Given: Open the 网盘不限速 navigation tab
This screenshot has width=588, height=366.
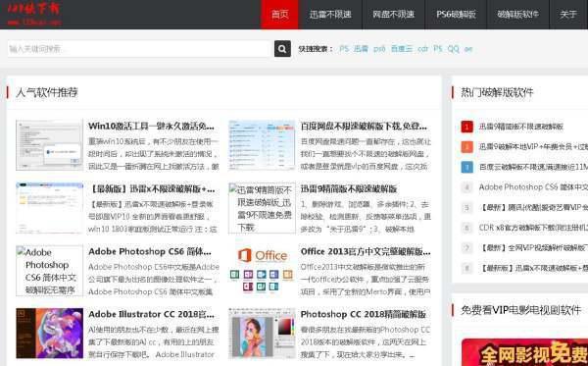Looking at the screenshot, I should 393,15.
